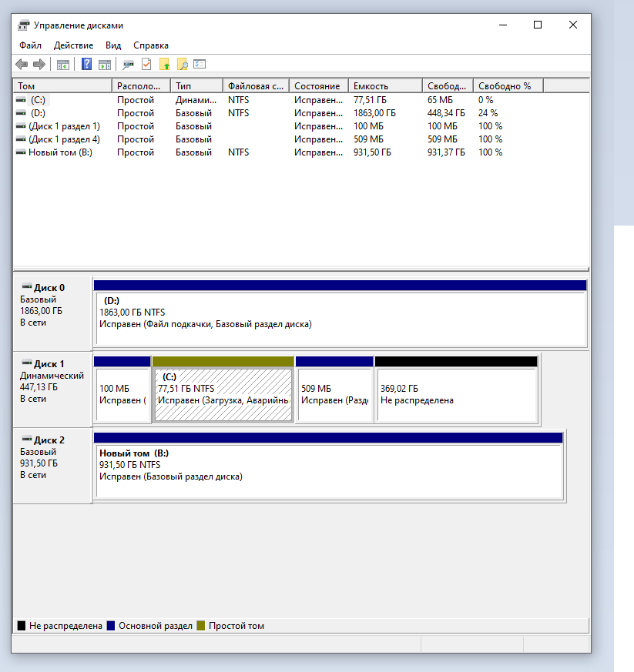
Task: Click the 448,34 ГБ free space cell
Action: (446, 113)
